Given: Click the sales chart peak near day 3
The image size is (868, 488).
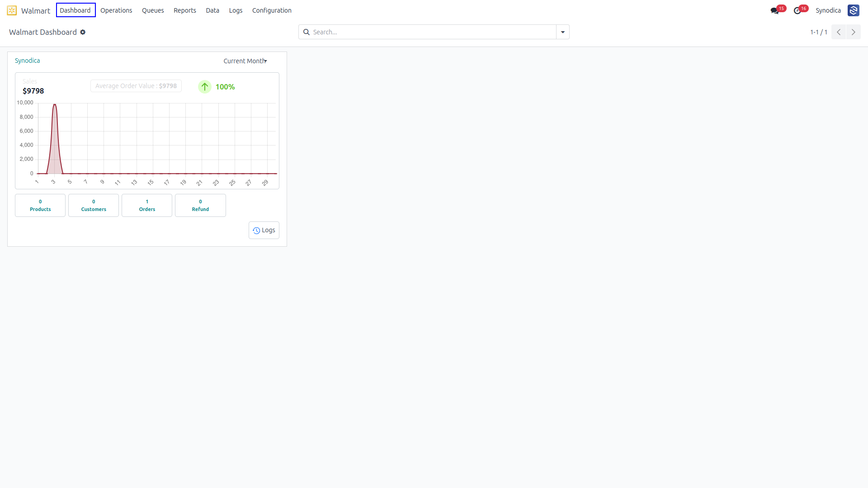Looking at the screenshot, I should [x=55, y=105].
